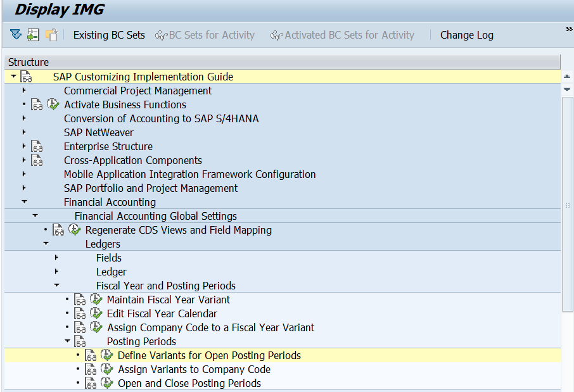Execute Open and Close Posting Periods icon

(107, 383)
